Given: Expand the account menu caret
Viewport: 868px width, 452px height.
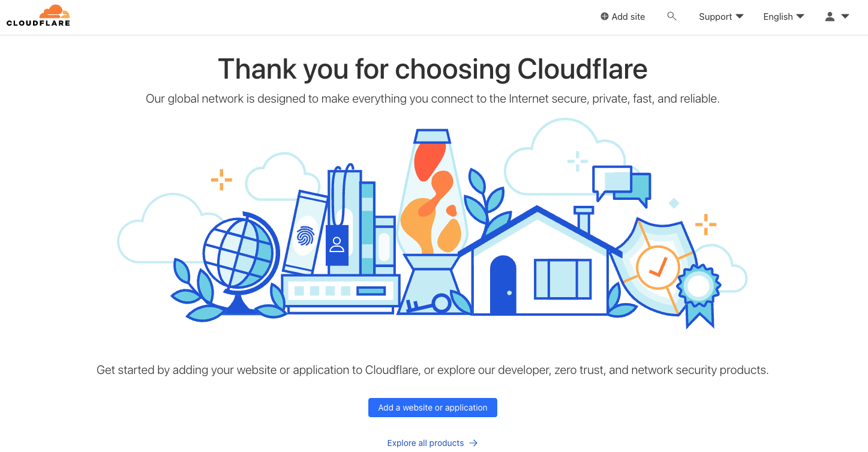Looking at the screenshot, I should coord(845,17).
